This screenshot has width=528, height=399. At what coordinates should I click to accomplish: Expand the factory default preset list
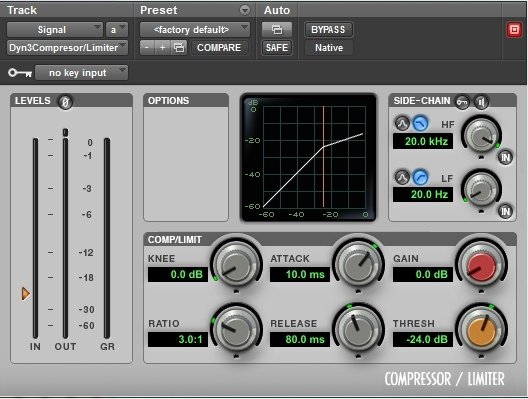[x=195, y=30]
